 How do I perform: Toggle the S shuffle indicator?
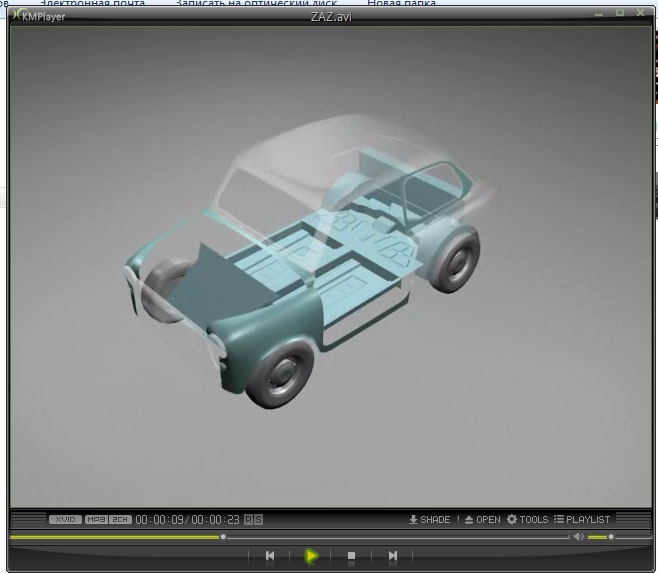(258, 519)
